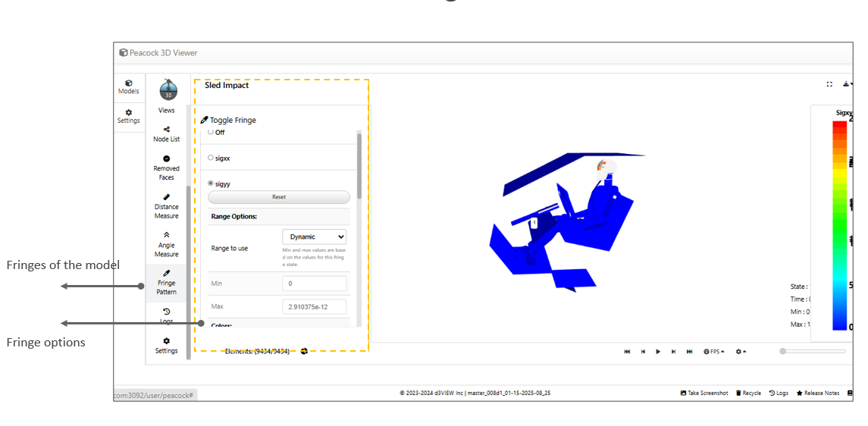Screen dimensions: 868x426
Task: Turn fringe Off radio button
Action: click(x=210, y=132)
